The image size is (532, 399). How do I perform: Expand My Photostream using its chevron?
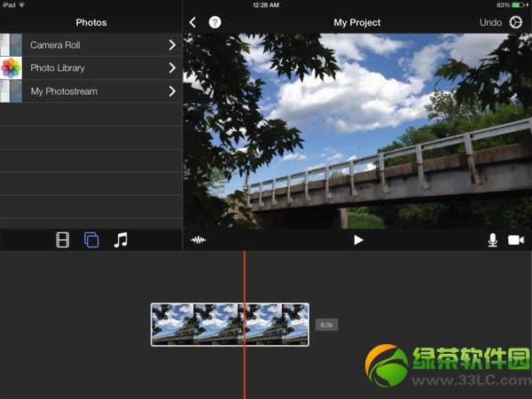pos(171,91)
